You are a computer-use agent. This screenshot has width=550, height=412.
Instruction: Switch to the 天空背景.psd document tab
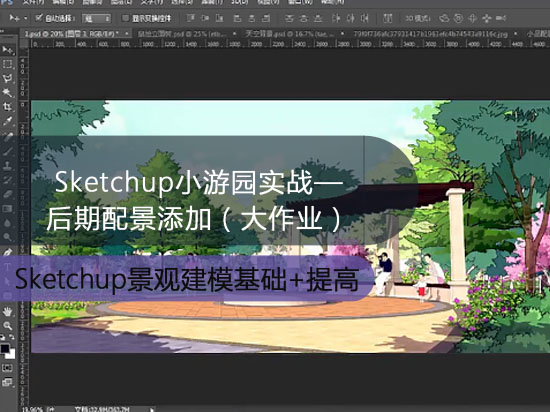289,34
